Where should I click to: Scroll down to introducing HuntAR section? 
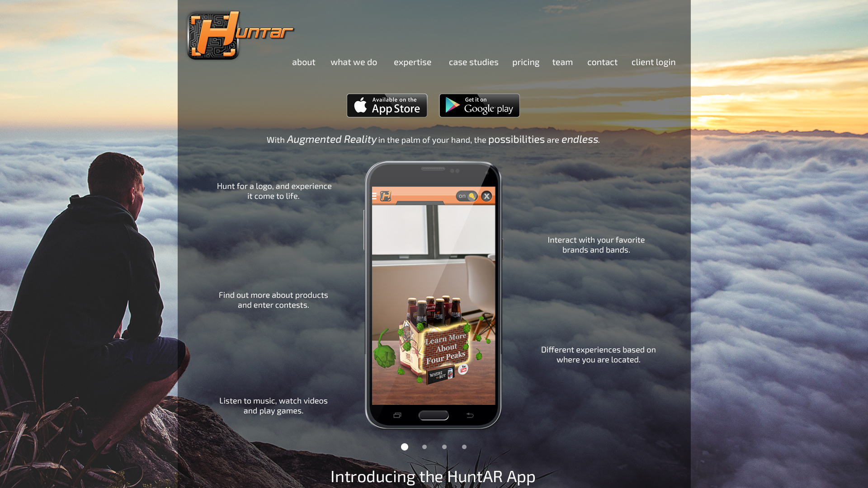tap(433, 475)
